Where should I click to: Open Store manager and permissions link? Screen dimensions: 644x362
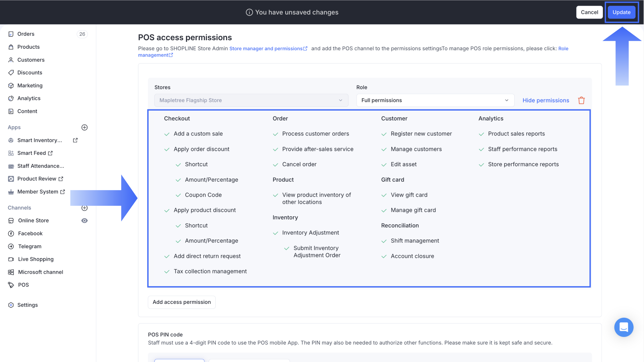tap(266, 48)
